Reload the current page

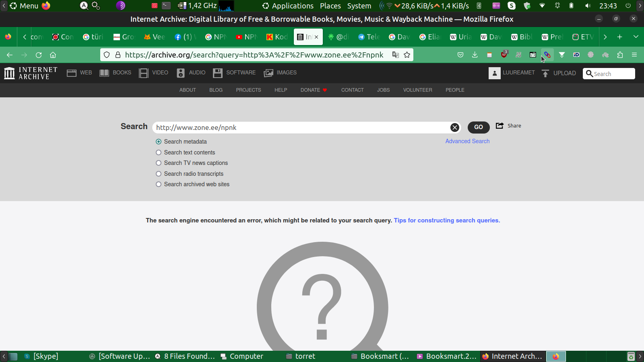point(39,55)
